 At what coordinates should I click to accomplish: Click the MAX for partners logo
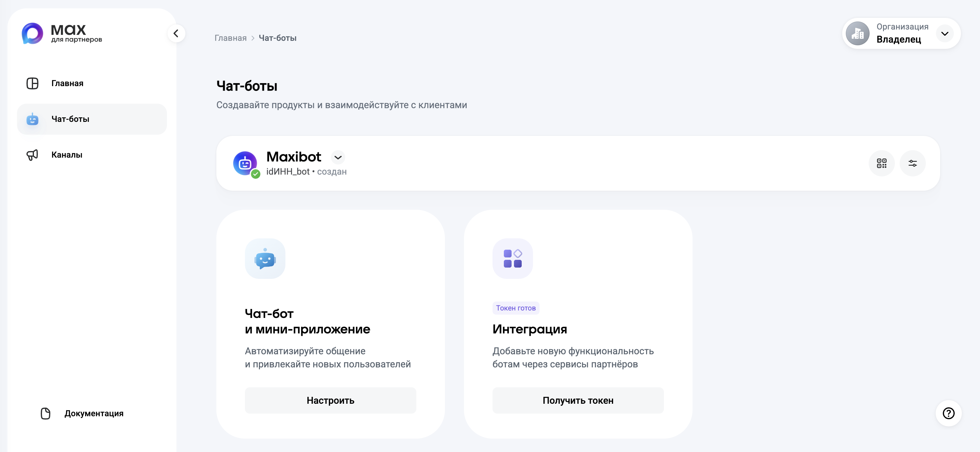tap(62, 33)
